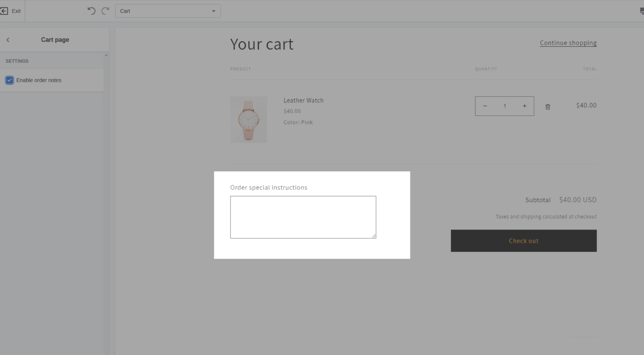Screen dimensions: 644x355
Task: Click the Order special instructions text area
Action: pos(303,217)
